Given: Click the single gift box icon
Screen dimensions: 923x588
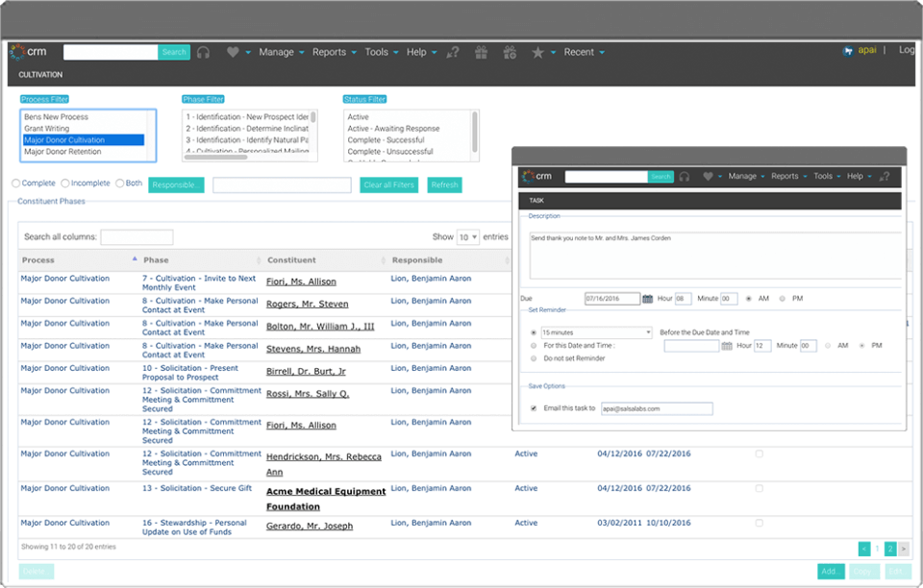Looking at the screenshot, I should pos(481,52).
